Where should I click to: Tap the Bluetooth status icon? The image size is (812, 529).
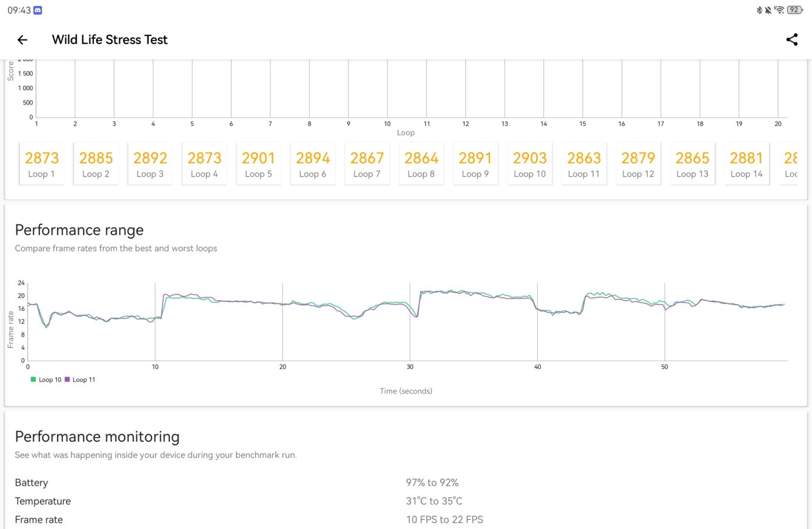coord(759,10)
